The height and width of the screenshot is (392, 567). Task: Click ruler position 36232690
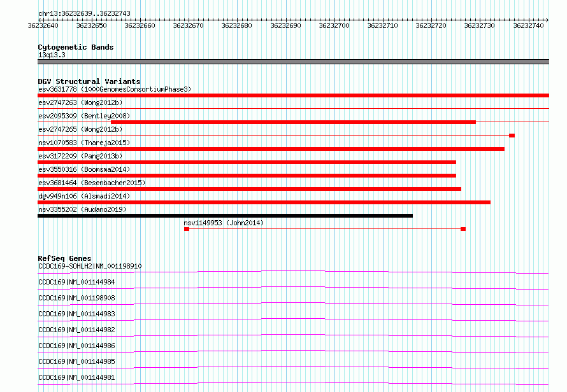pyautogui.click(x=285, y=25)
